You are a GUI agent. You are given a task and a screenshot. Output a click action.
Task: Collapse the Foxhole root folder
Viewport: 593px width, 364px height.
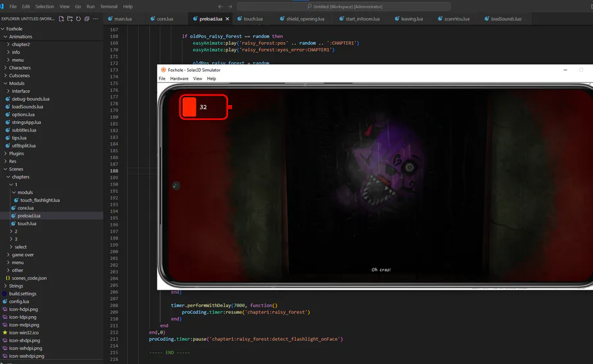(14, 29)
